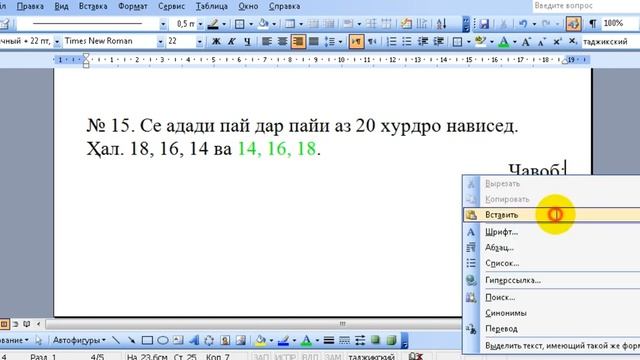The height and width of the screenshot is (360, 640).
Task: Center-align the paragraph
Action: pyautogui.click(x=282, y=41)
